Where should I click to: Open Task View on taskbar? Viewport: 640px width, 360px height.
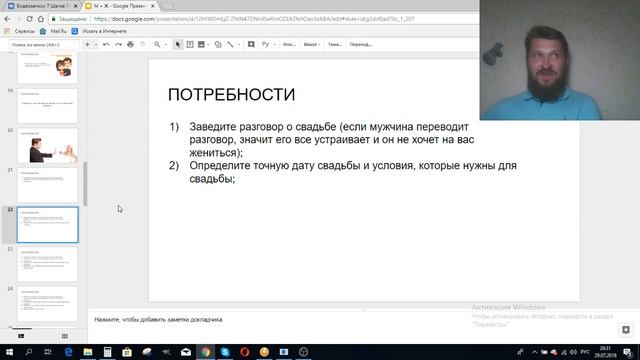point(48,352)
